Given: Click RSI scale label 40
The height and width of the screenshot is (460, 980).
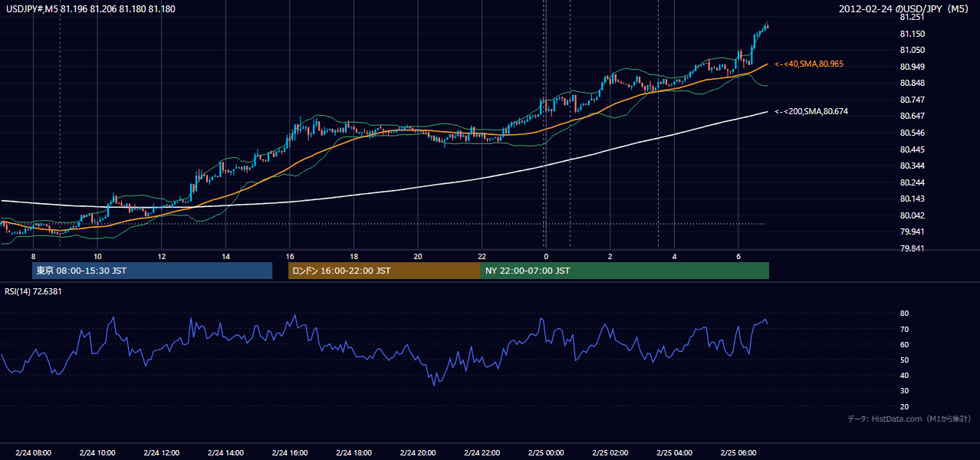Looking at the screenshot, I should click(904, 376).
